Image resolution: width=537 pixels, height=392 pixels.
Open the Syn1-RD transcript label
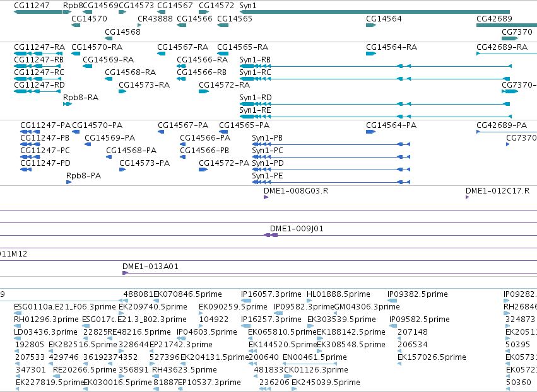pyautogui.click(x=256, y=98)
